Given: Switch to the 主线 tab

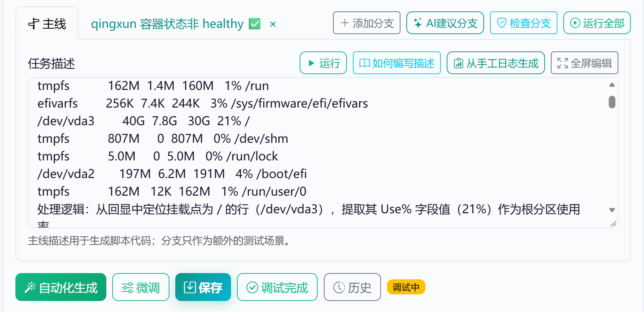Looking at the screenshot, I should 47,23.
